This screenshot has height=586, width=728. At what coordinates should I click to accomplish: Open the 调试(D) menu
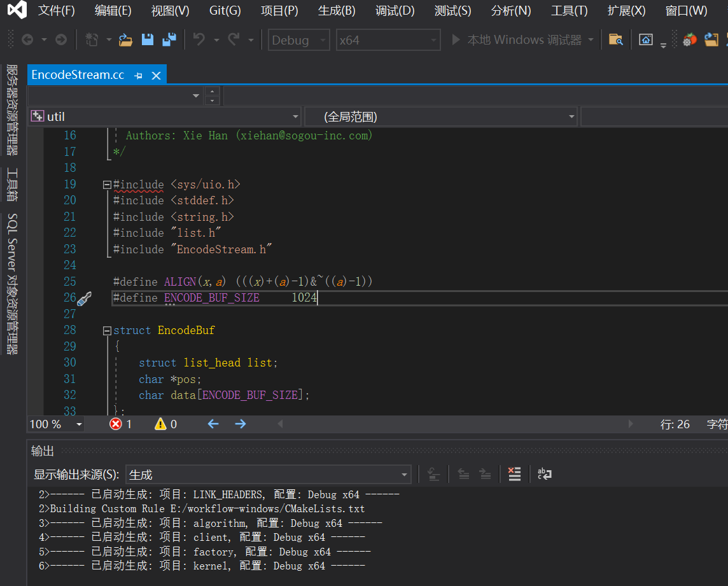pos(395,11)
